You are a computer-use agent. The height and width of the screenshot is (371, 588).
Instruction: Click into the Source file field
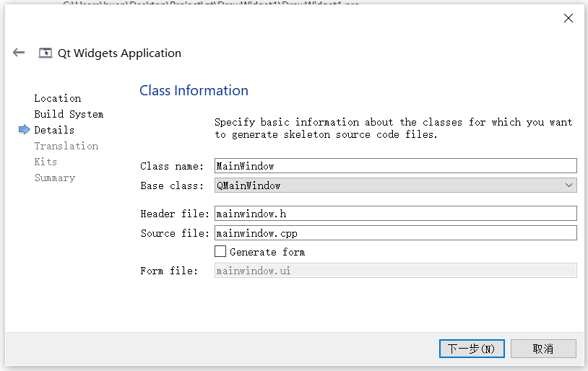click(x=395, y=233)
